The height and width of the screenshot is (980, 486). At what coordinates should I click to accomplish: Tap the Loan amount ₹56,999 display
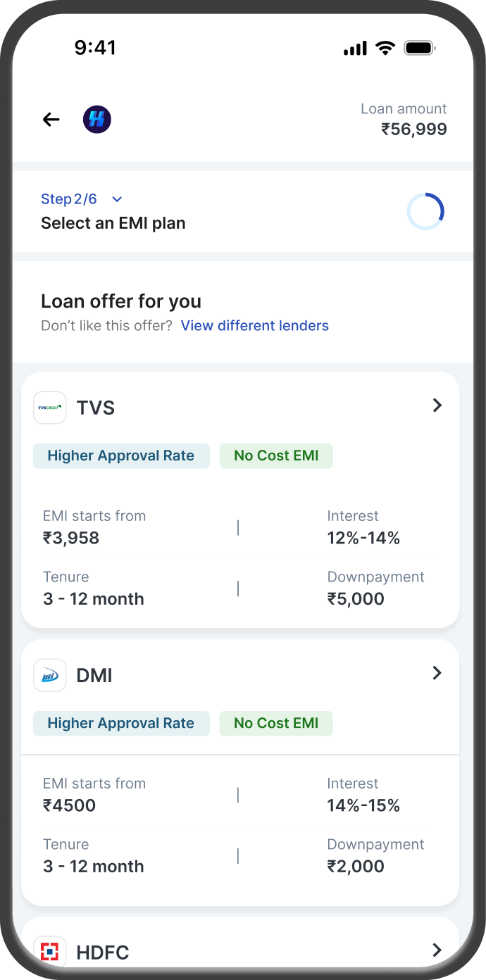point(413,129)
